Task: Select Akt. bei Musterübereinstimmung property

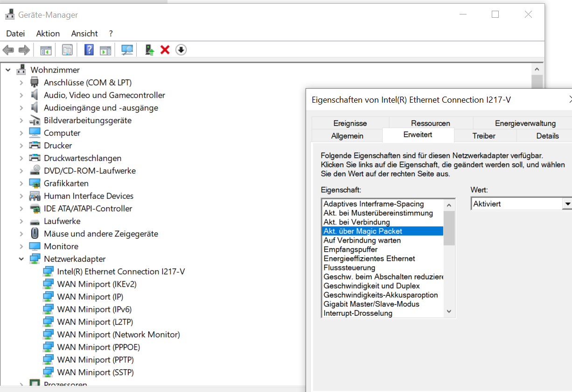Action: click(383, 213)
